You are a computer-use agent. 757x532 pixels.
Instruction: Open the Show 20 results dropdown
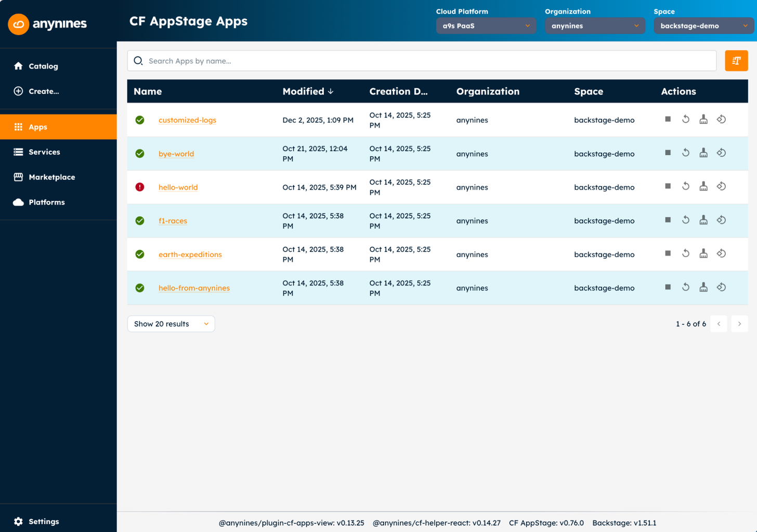[x=171, y=324]
